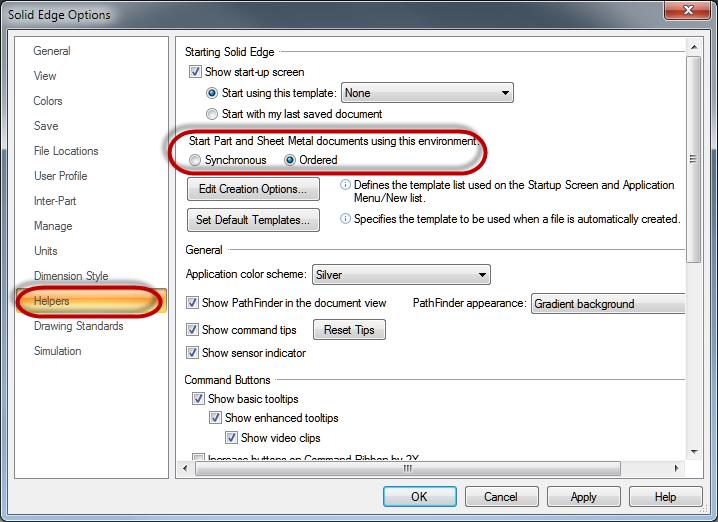Open Application color scheme dropdown
Image resolution: width=718 pixels, height=522 pixels.
401,275
